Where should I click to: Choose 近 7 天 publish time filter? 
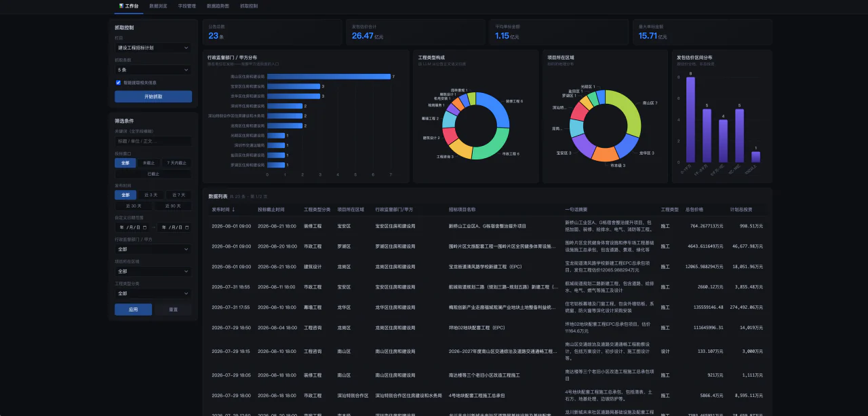pos(178,195)
